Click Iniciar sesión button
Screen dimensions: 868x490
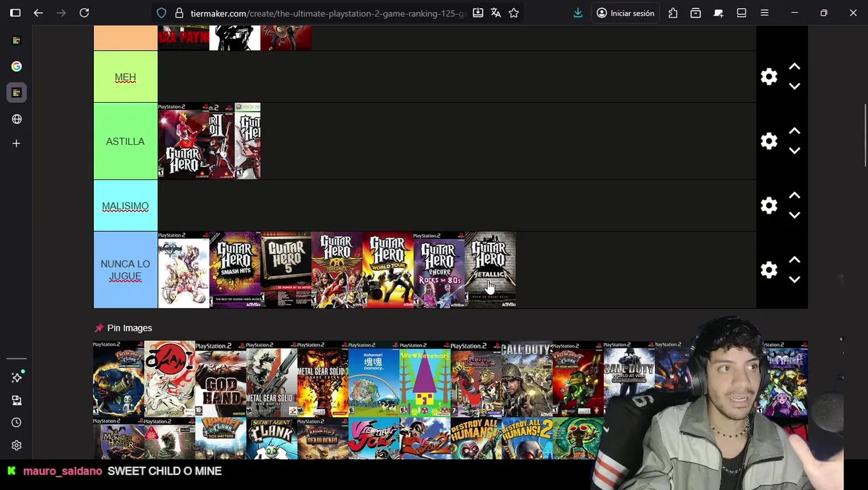pyautogui.click(x=625, y=13)
